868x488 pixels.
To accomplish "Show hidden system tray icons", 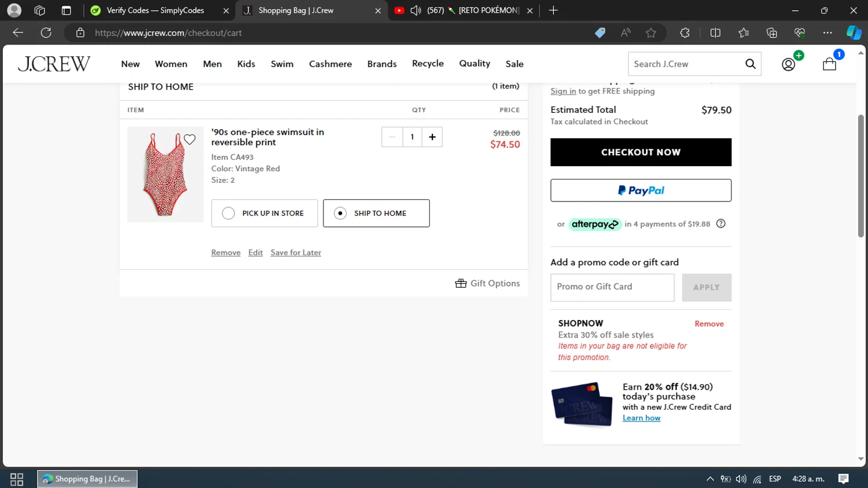I will point(710,479).
